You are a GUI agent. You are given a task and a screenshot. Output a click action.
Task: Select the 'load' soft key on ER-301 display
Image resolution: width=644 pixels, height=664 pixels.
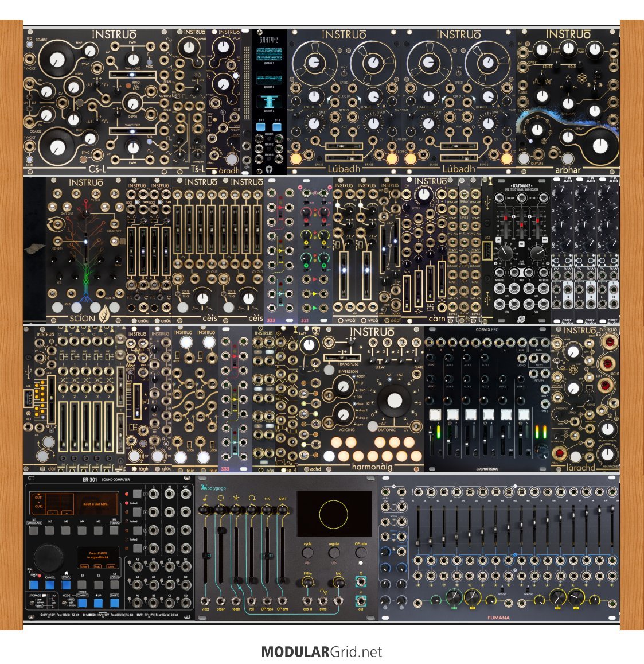pos(97,566)
